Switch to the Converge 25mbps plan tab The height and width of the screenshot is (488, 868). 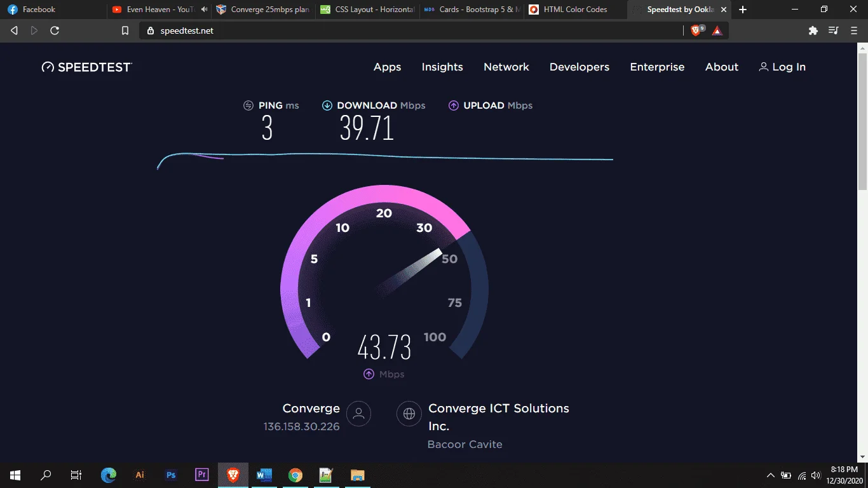tap(263, 10)
